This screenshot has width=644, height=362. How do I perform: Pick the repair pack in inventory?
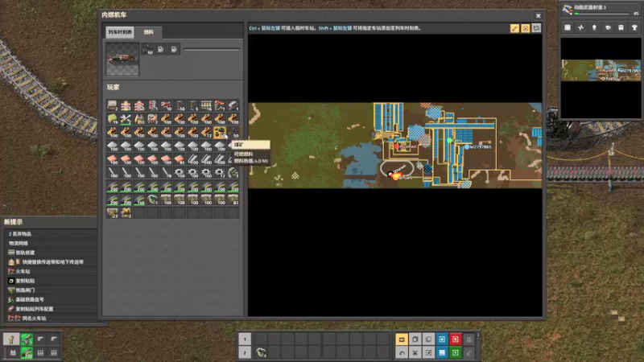coord(126,119)
